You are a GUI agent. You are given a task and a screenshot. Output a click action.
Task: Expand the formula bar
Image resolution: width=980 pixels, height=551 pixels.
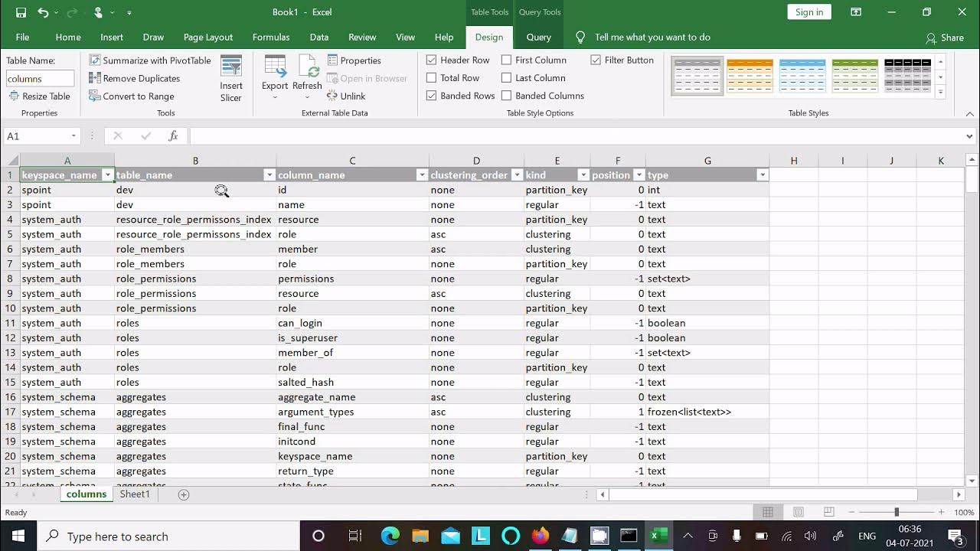point(970,136)
